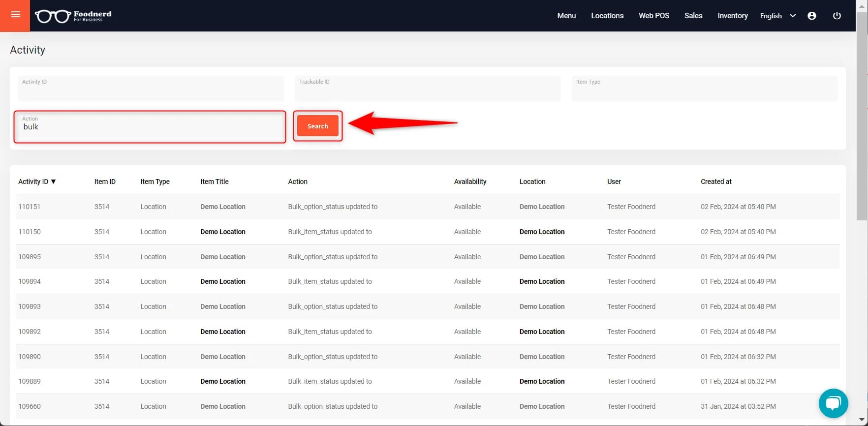The height and width of the screenshot is (426, 868).
Task: Select activity ID 110150
Action: coord(30,232)
